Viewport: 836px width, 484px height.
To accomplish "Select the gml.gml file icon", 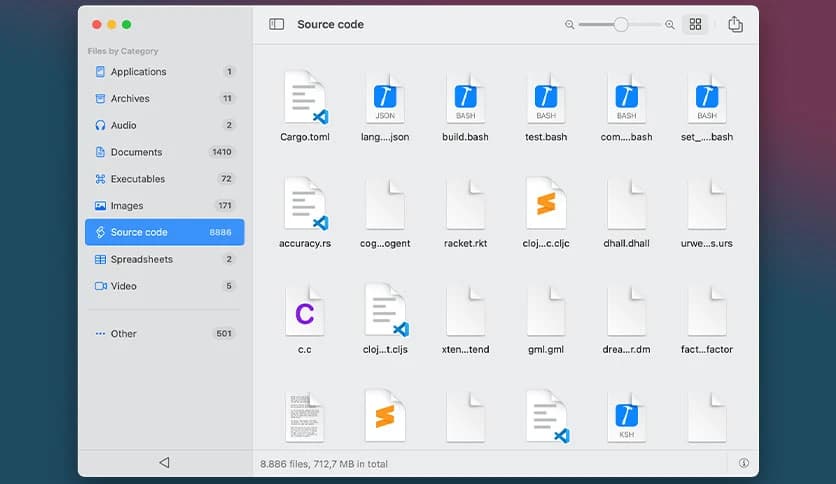I will coord(546,311).
